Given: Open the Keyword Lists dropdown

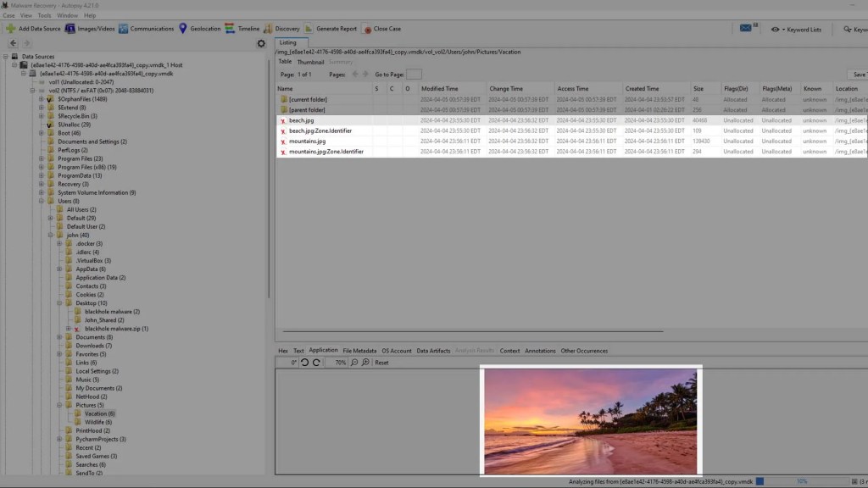Looking at the screenshot, I should point(797,29).
